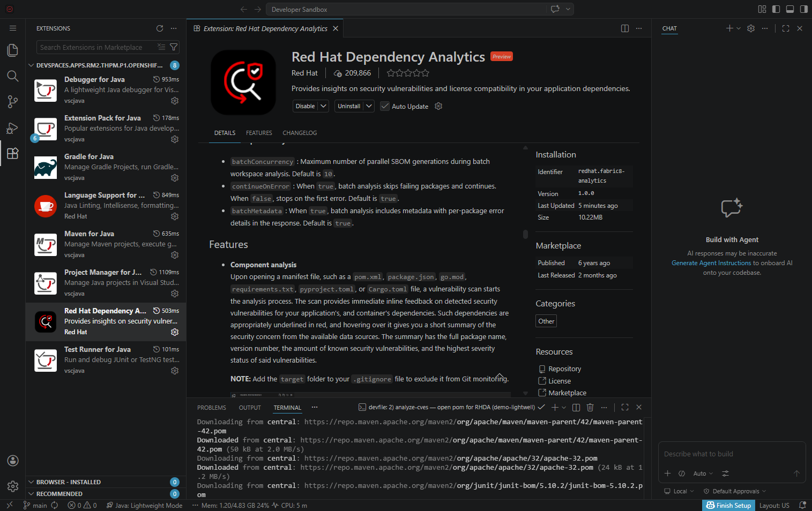Image resolution: width=812 pixels, height=511 pixels.
Task: Kill the terminal with trash icon
Action: (590, 407)
